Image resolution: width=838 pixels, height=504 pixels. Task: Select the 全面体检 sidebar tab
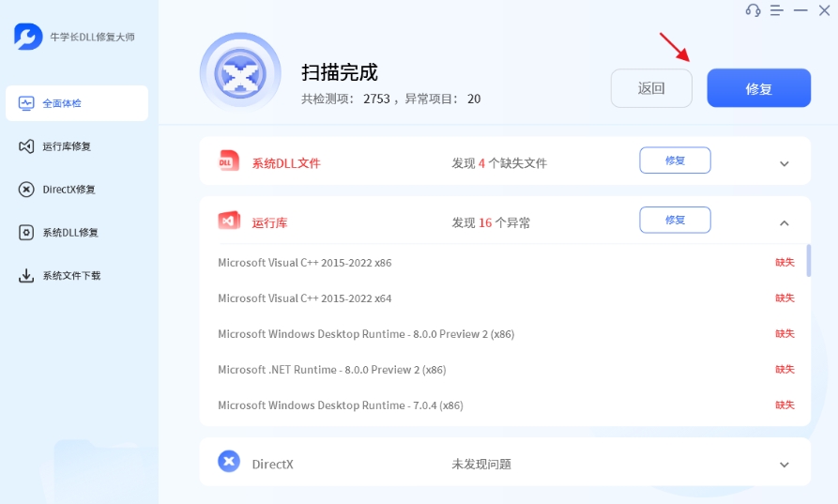point(77,103)
